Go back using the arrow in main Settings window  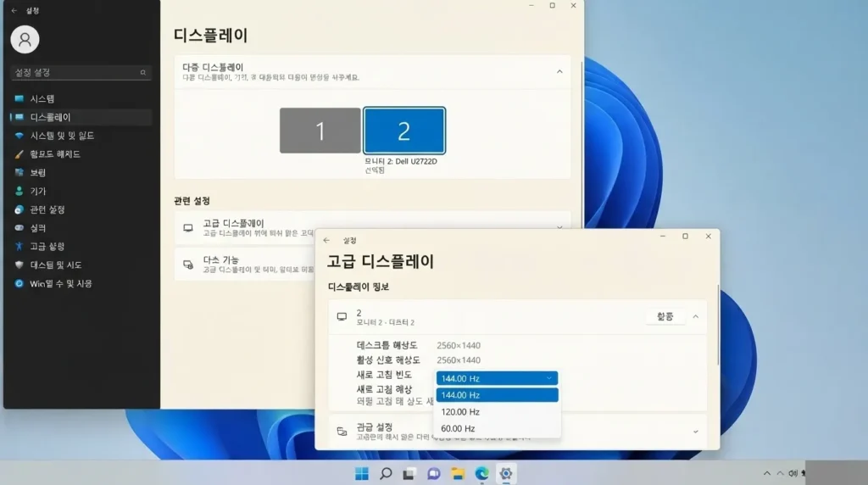14,10
